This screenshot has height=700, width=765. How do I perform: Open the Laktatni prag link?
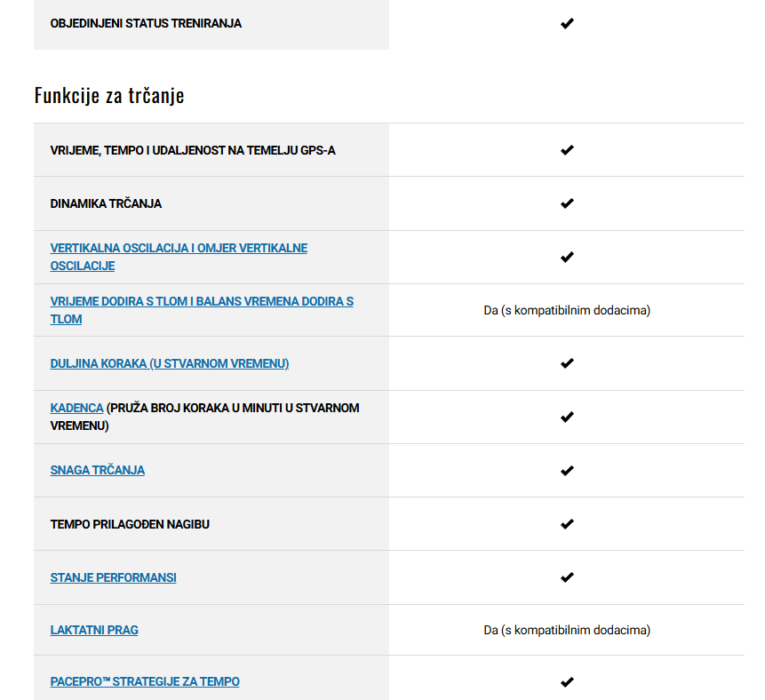point(94,630)
